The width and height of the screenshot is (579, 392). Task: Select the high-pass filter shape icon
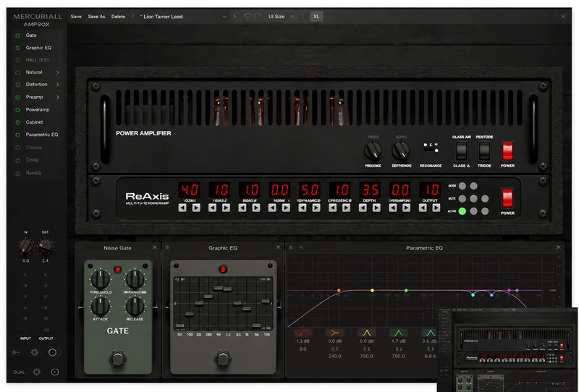303,333
